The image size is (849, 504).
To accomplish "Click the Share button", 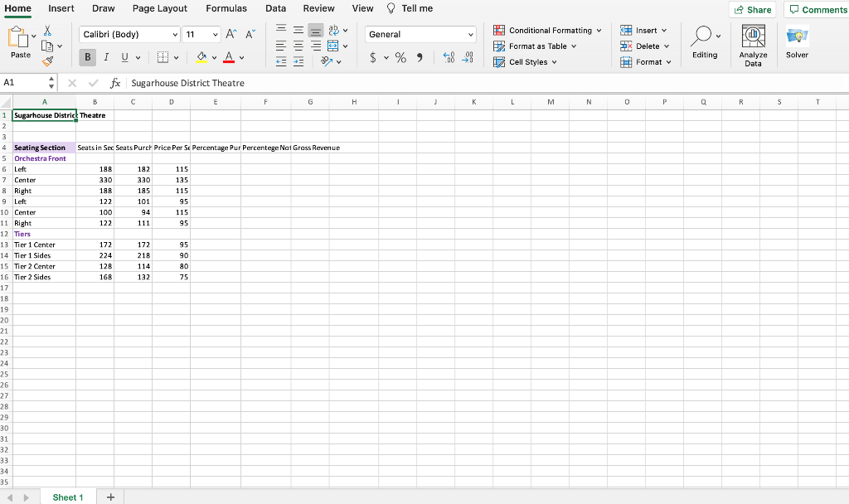I will point(753,10).
